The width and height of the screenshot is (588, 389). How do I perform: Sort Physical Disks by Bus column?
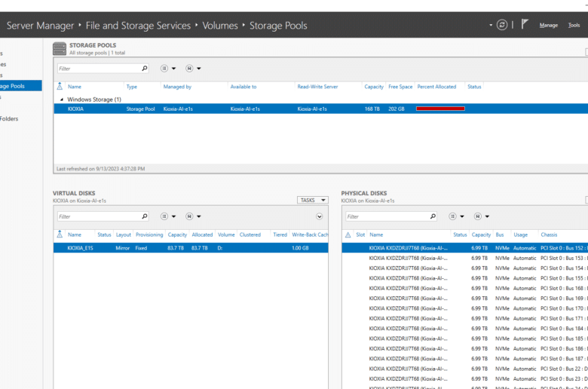pos(500,234)
